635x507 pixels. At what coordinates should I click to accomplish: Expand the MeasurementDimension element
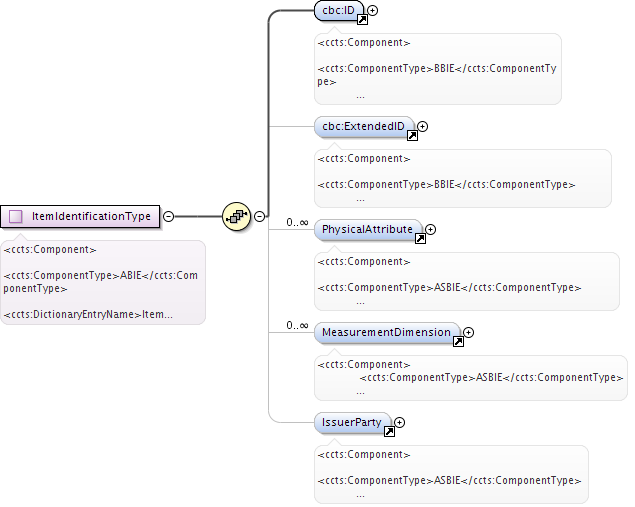click(468, 332)
